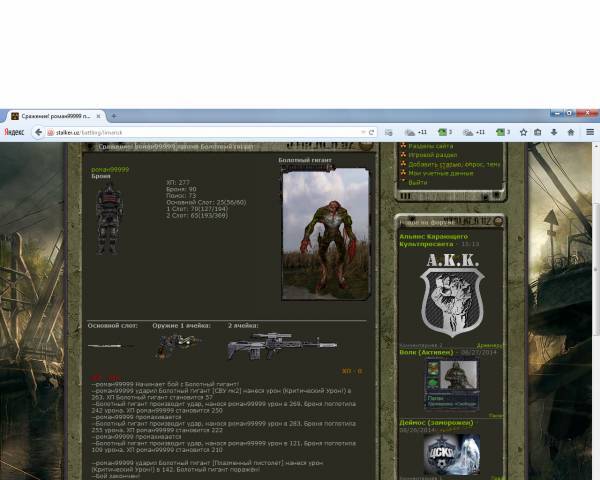Click the Основной слот label

click(x=112, y=326)
